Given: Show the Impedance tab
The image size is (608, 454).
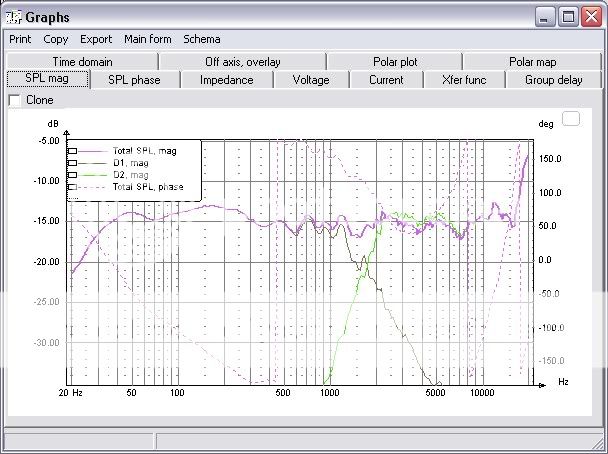Looking at the screenshot, I should [226, 80].
